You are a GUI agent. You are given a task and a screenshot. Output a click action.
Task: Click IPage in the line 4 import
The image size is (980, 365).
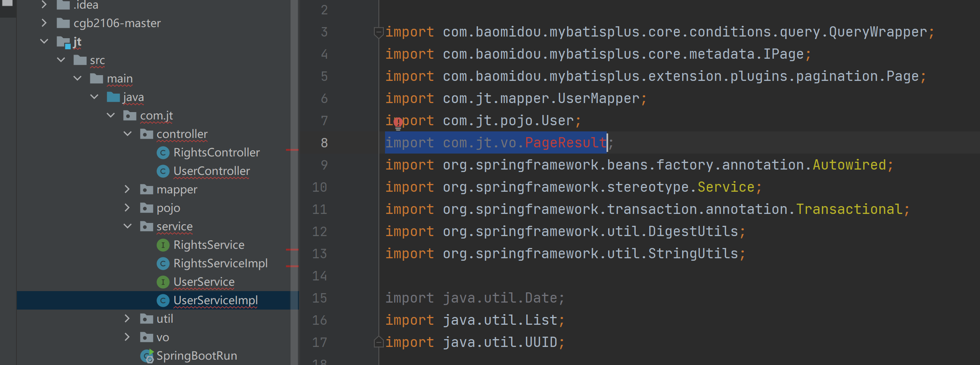pyautogui.click(x=784, y=54)
